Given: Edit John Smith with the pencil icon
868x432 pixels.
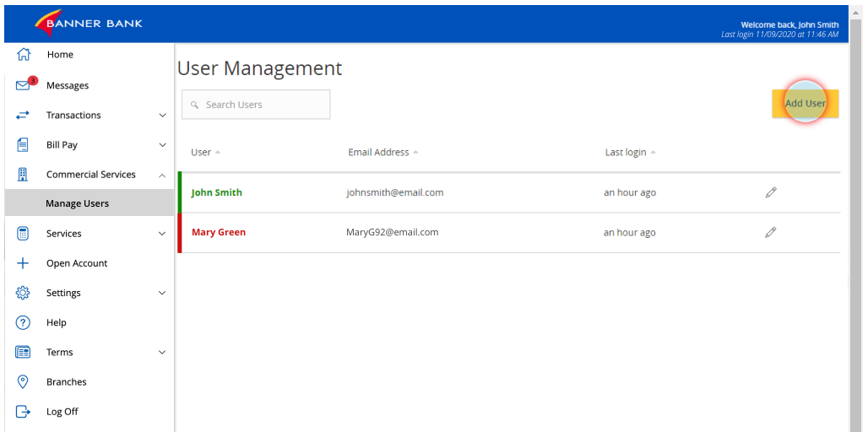Looking at the screenshot, I should pos(771,192).
